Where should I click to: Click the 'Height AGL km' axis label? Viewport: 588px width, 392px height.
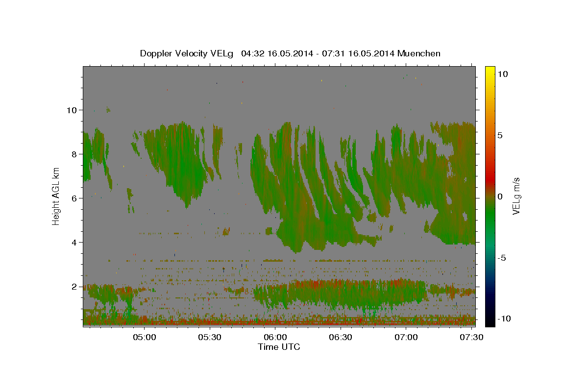(56, 196)
